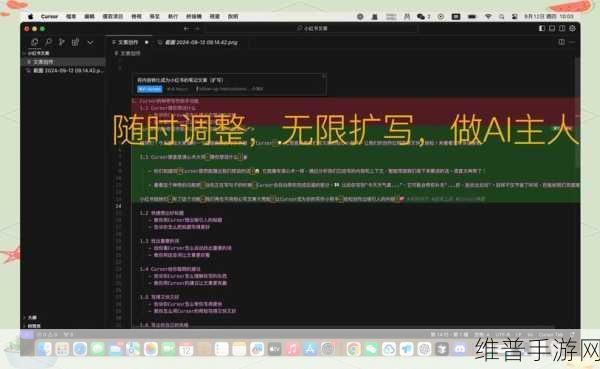Open the Cursor app menu

click(49, 16)
